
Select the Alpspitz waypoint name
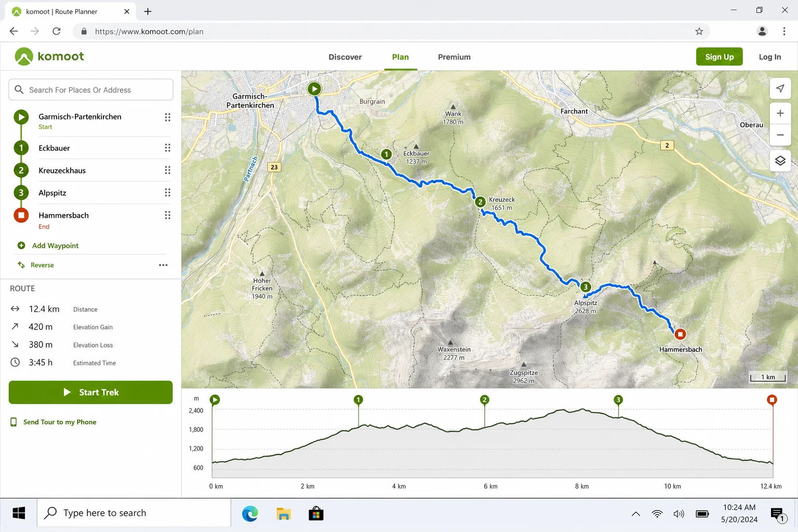52,193
